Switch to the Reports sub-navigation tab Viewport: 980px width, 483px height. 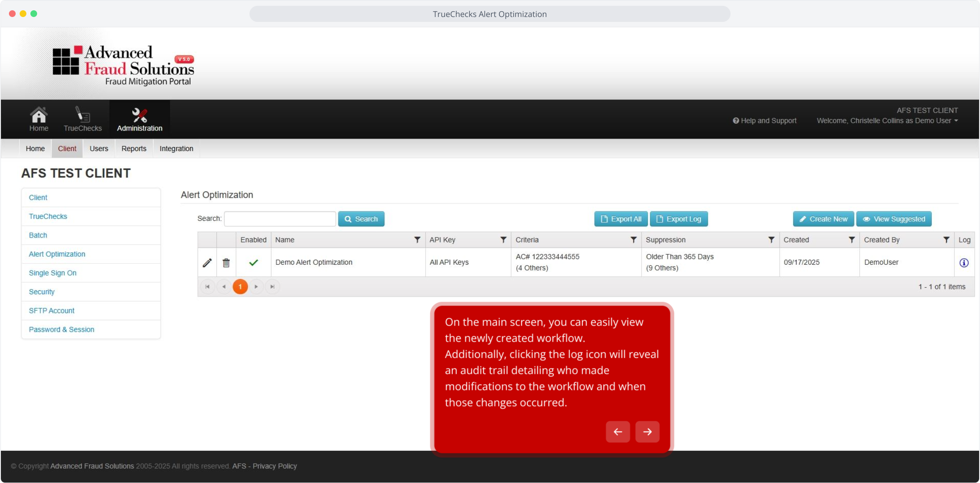pos(134,148)
